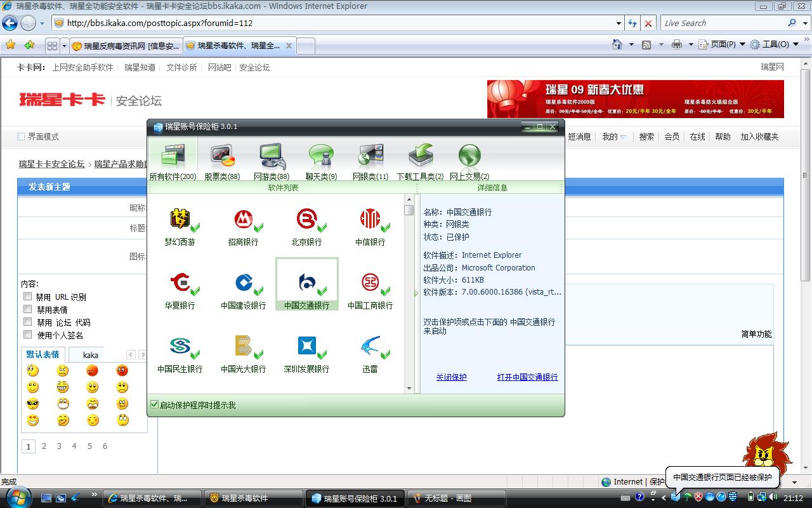The height and width of the screenshot is (508, 812).
Task: Click the 加入收藏夹 link
Action: click(759, 137)
